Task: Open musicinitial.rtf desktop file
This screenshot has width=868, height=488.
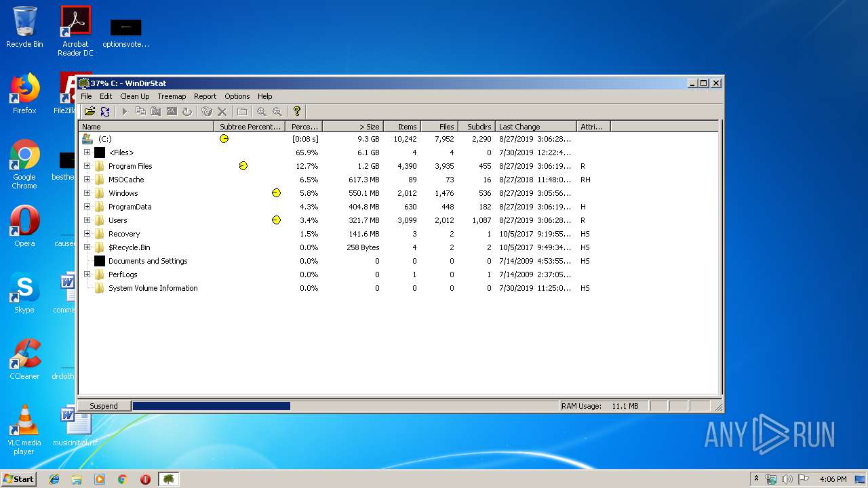Action: tap(75, 426)
